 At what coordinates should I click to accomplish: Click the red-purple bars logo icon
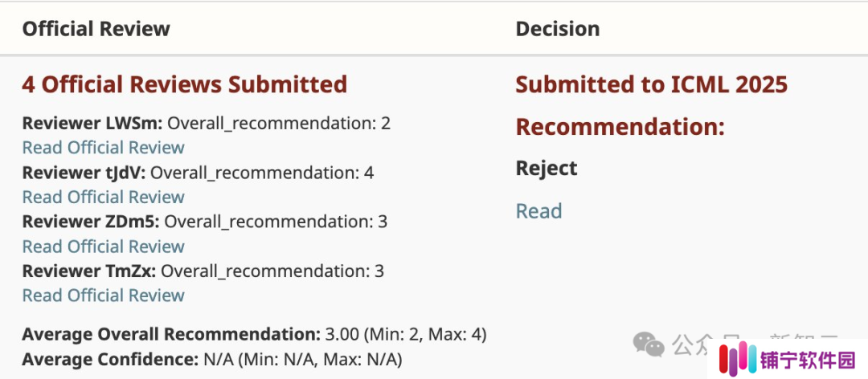pos(738,360)
